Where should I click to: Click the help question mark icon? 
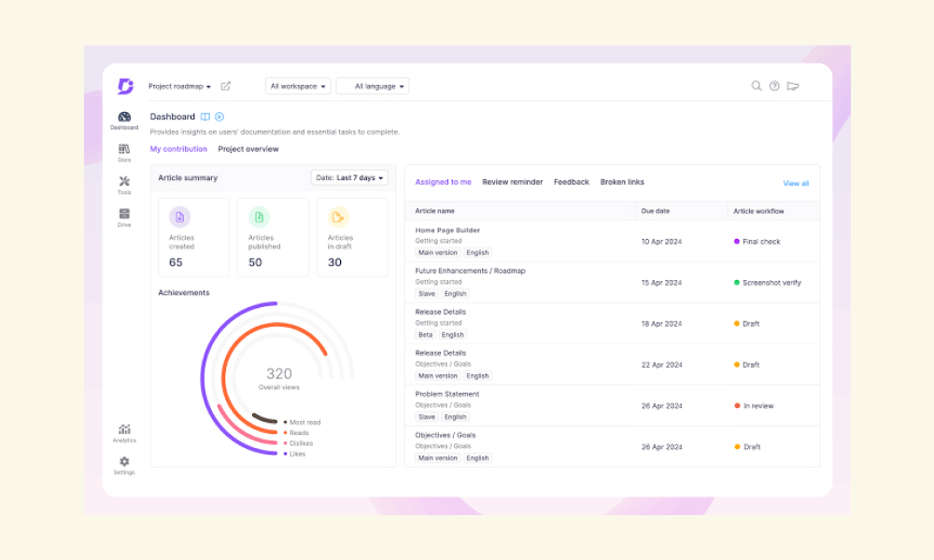774,86
